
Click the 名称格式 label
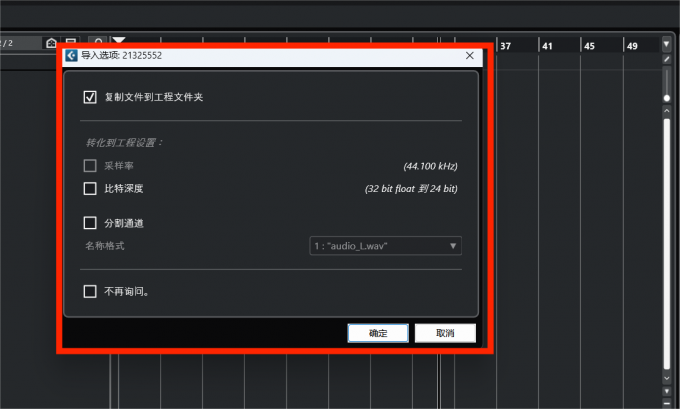pos(105,246)
